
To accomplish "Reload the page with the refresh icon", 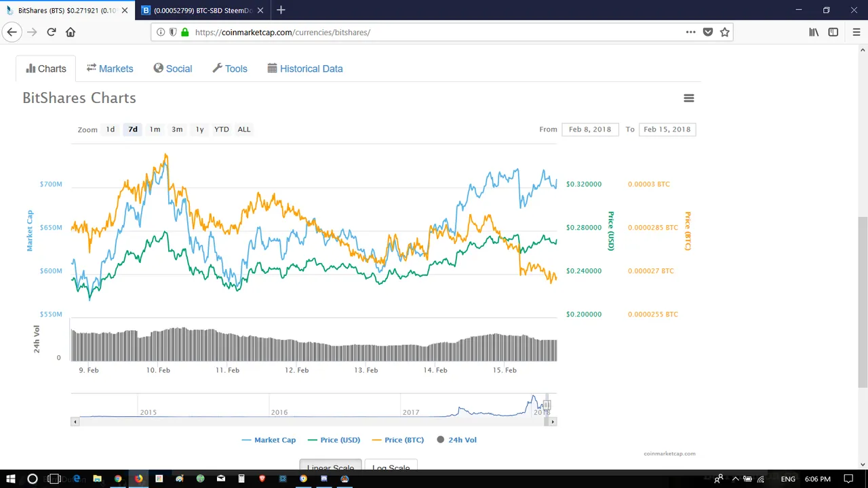I will coord(51,32).
